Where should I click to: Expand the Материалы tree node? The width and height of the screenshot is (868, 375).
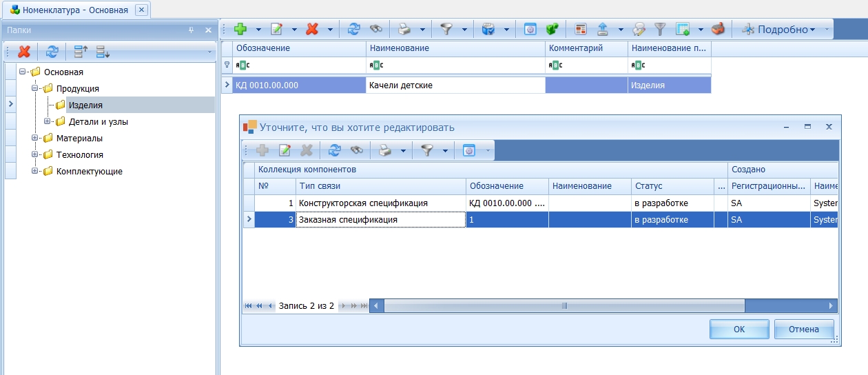[34, 138]
